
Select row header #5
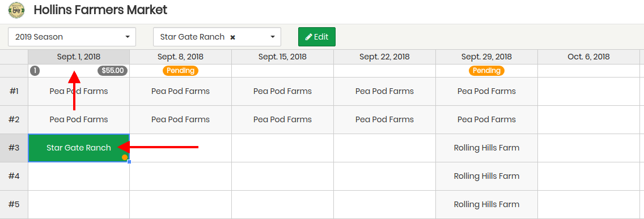(x=14, y=204)
